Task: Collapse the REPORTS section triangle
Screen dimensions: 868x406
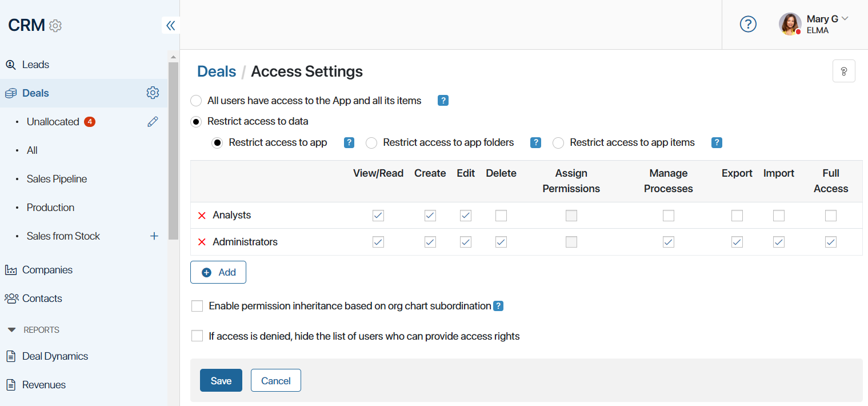Action: pyautogui.click(x=11, y=330)
